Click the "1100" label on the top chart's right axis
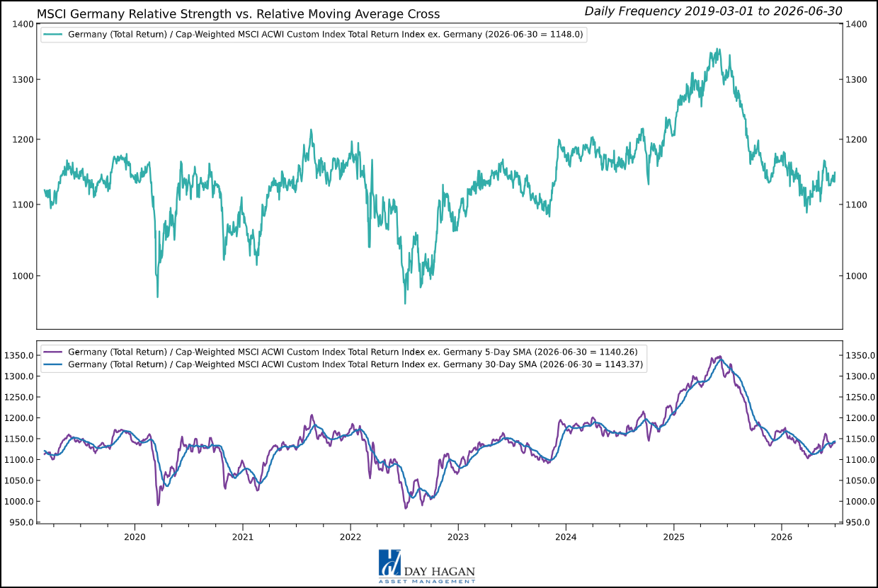 pos(857,204)
